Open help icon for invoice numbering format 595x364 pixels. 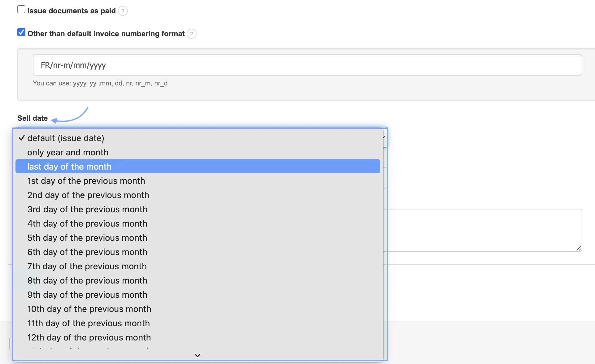click(192, 34)
